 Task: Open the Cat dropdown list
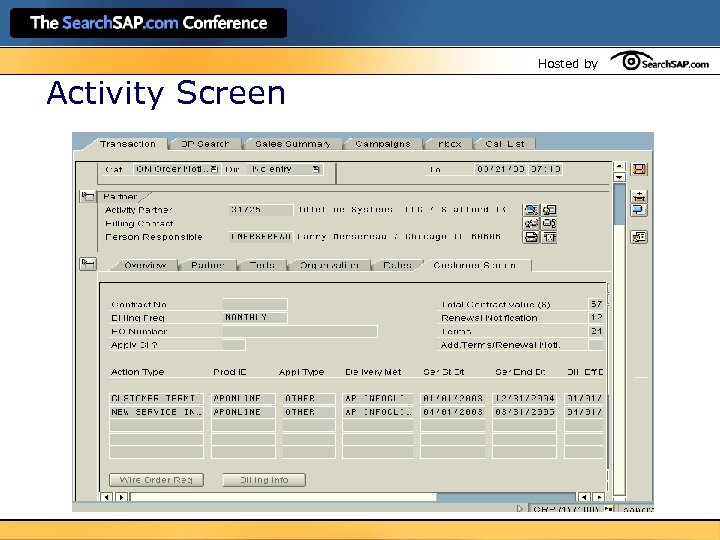click(x=213, y=170)
